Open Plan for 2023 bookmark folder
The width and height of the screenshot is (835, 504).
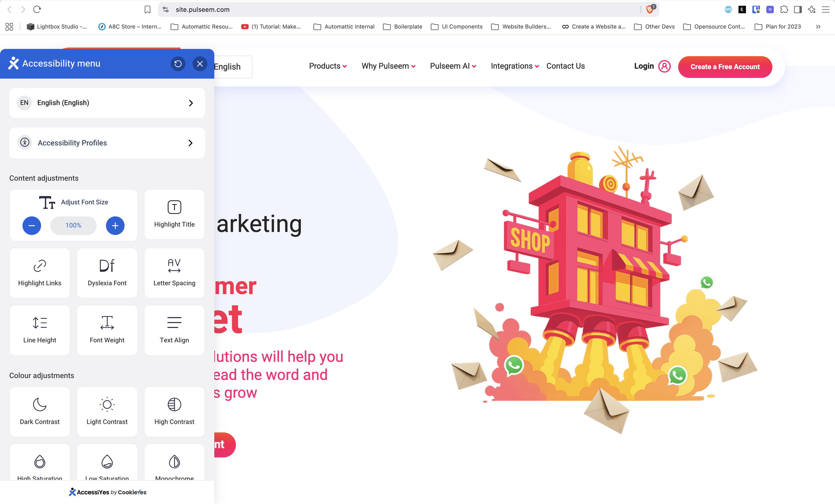778,27
